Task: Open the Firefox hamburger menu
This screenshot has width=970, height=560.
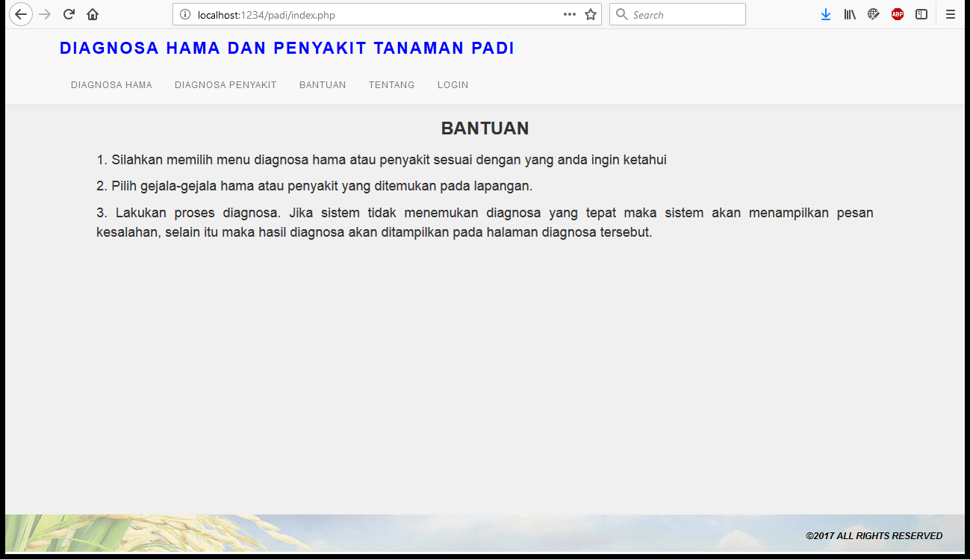Action: 951,14
